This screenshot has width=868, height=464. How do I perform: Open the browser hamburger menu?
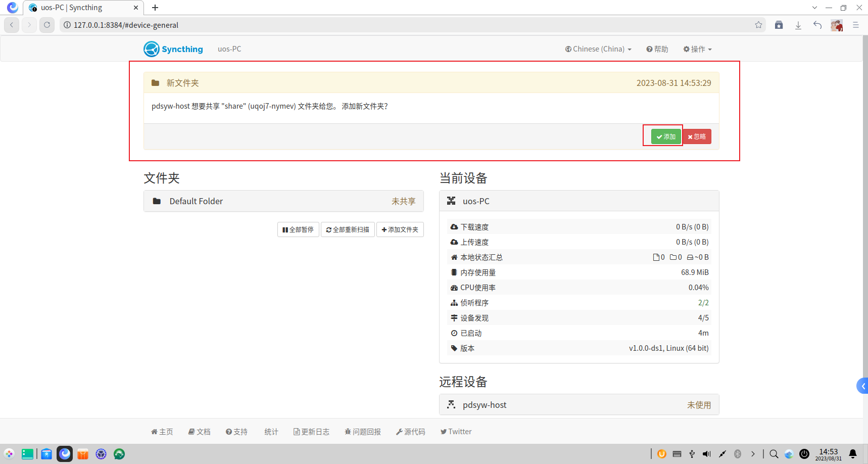click(856, 25)
